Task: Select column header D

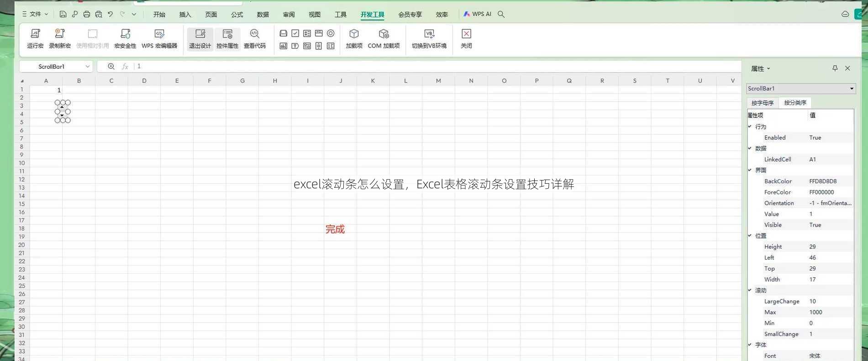Action: (144, 80)
